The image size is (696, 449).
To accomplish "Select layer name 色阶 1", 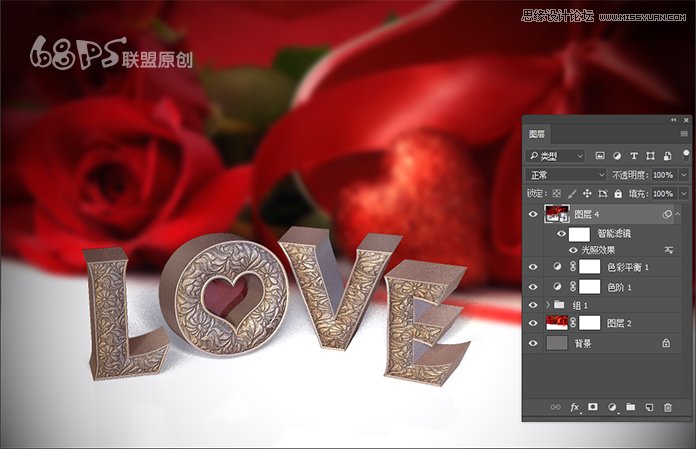I will [619, 288].
